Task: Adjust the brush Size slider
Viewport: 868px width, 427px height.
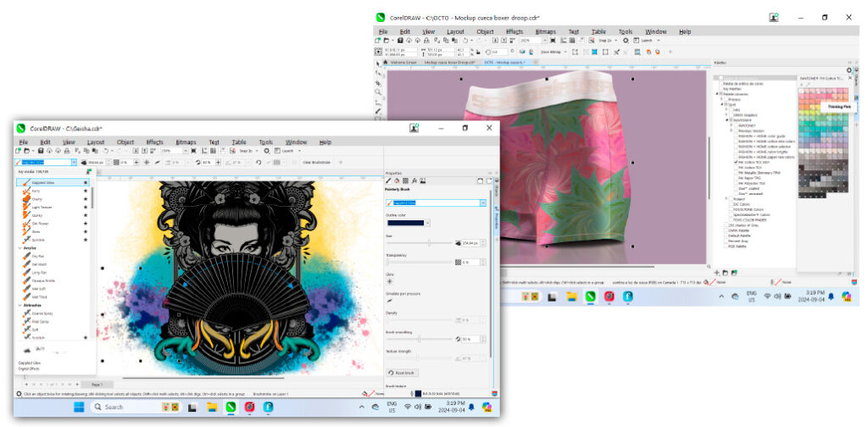Action: 429,243
